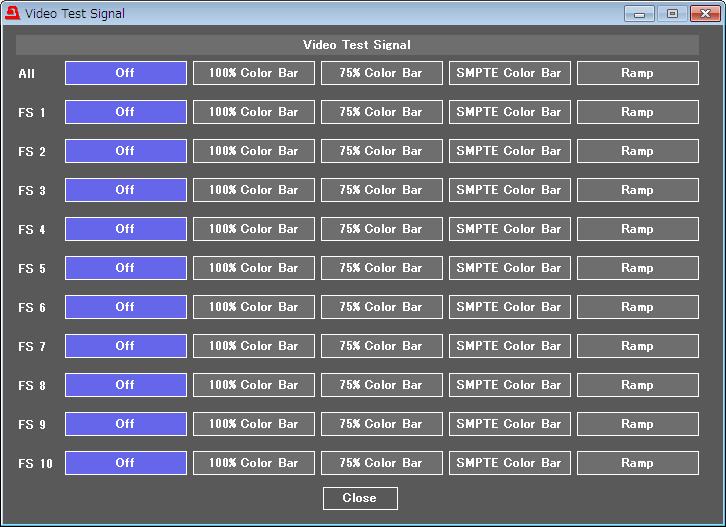
Task: Select 75% Color Bar for FS 1
Action: [381, 112]
